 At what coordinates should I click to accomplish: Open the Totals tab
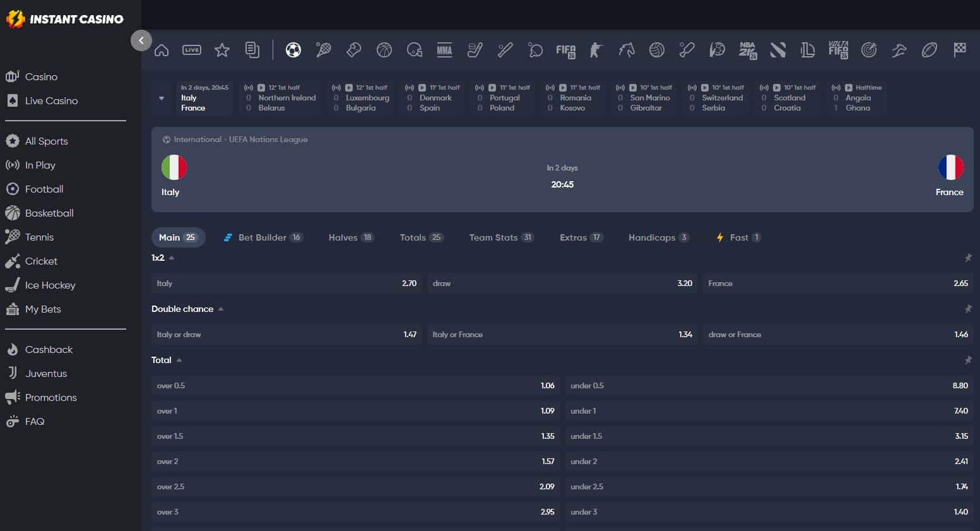tap(421, 237)
